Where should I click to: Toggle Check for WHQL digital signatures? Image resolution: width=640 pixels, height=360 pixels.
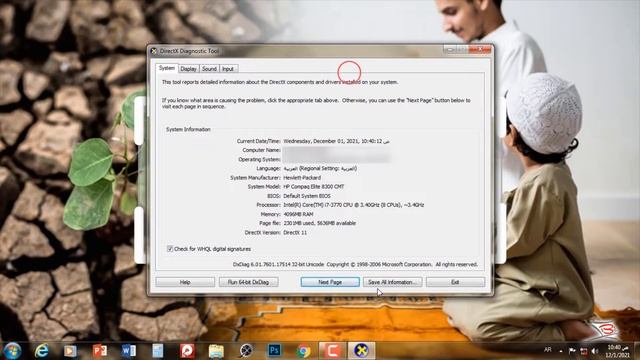(x=170, y=249)
